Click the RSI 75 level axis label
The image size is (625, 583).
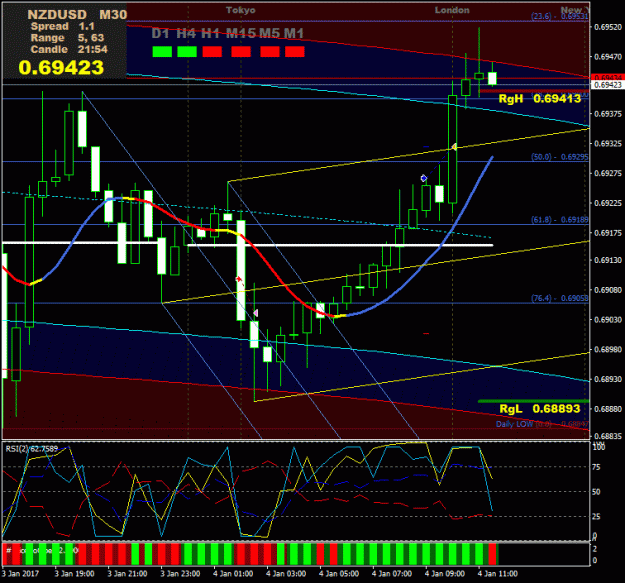click(x=596, y=467)
